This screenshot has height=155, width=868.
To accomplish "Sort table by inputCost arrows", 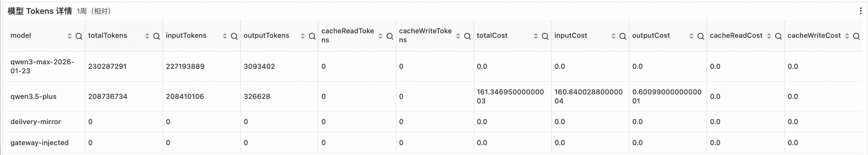I will (x=613, y=36).
